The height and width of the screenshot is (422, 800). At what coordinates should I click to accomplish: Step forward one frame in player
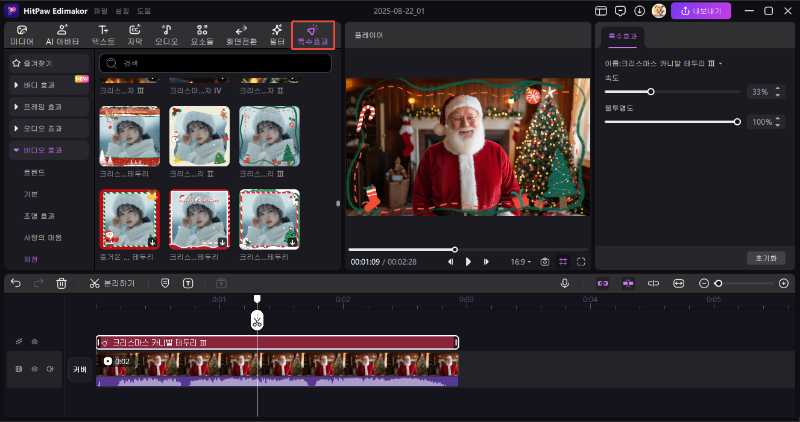(x=486, y=262)
